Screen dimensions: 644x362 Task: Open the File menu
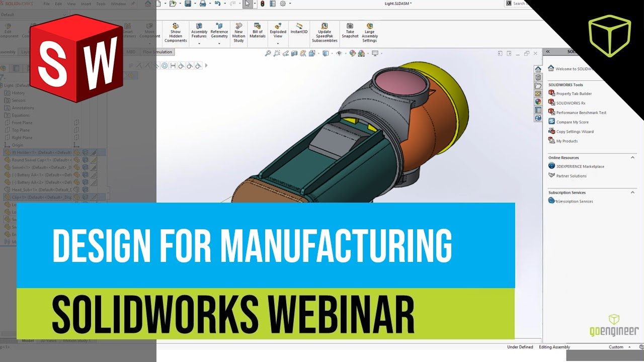coord(46,4)
